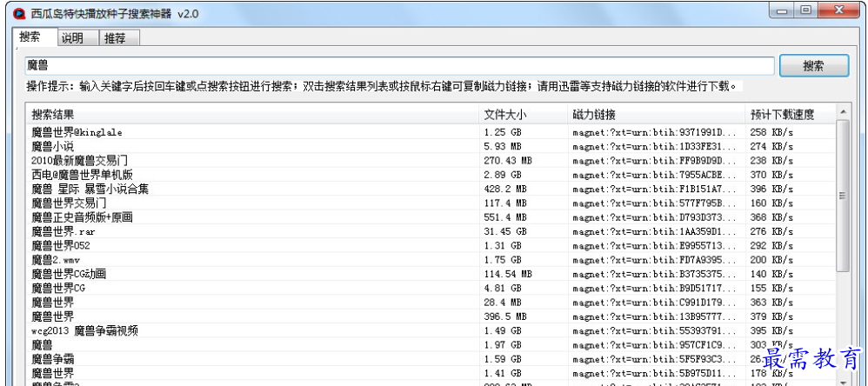This screenshot has height=386, width=868.
Task: Click the file size 428.2 MB cell
Action: click(x=505, y=189)
